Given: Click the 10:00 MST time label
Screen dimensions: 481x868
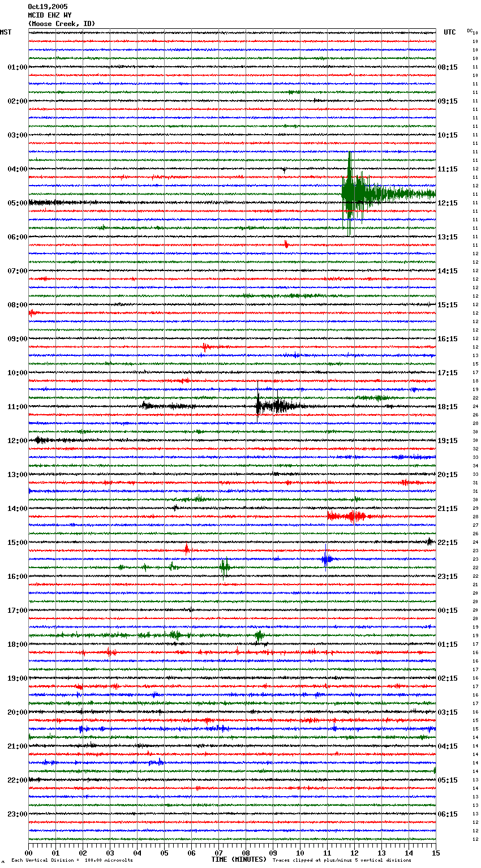Looking at the screenshot, I should point(18,373).
